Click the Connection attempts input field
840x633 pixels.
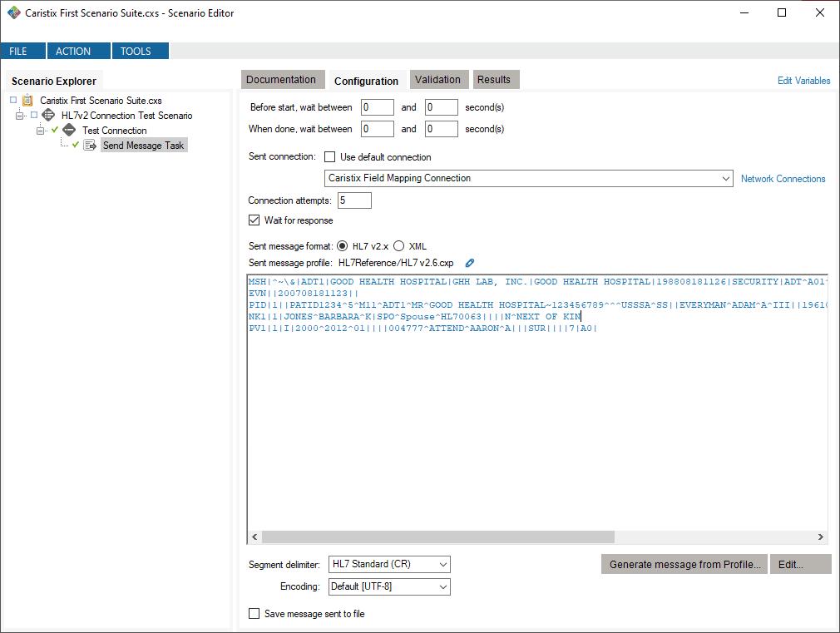point(353,200)
